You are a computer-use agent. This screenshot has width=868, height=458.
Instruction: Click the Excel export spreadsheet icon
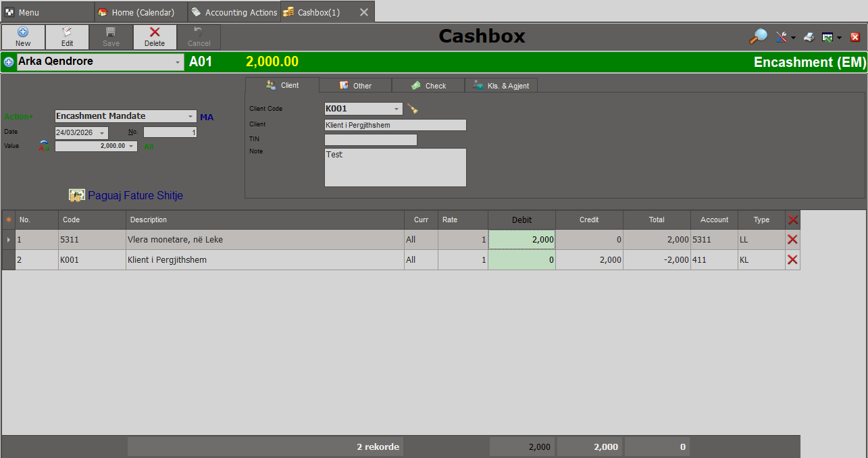pos(827,37)
